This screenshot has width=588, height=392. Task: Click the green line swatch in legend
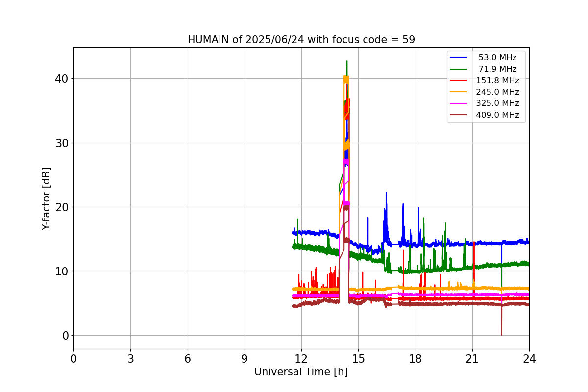[x=459, y=69]
